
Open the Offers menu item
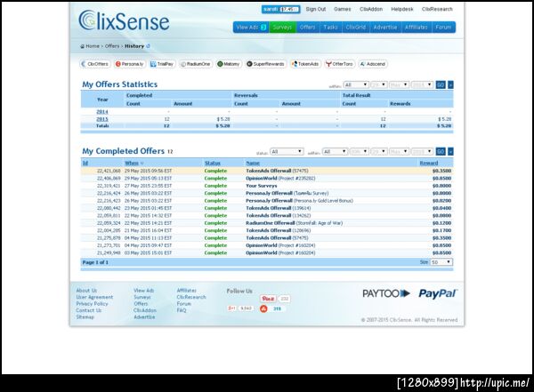[308, 28]
